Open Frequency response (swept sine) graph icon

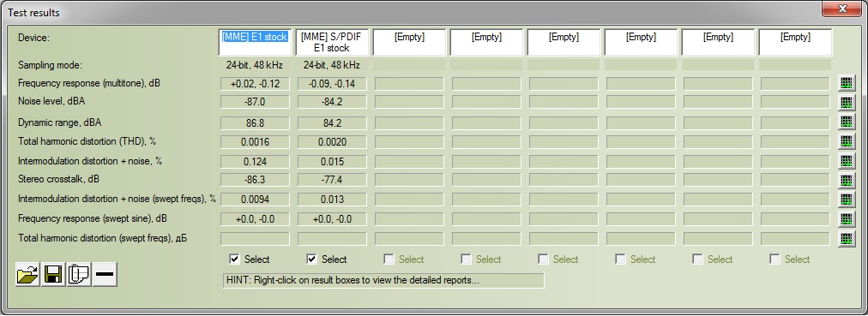[847, 218]
